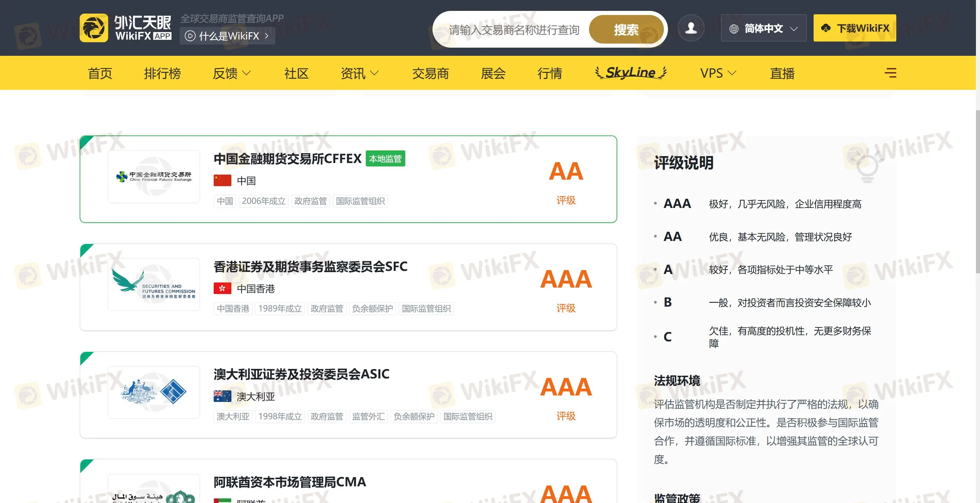
Task: Click the AAA rating of SFC
Action: point(566,279)
